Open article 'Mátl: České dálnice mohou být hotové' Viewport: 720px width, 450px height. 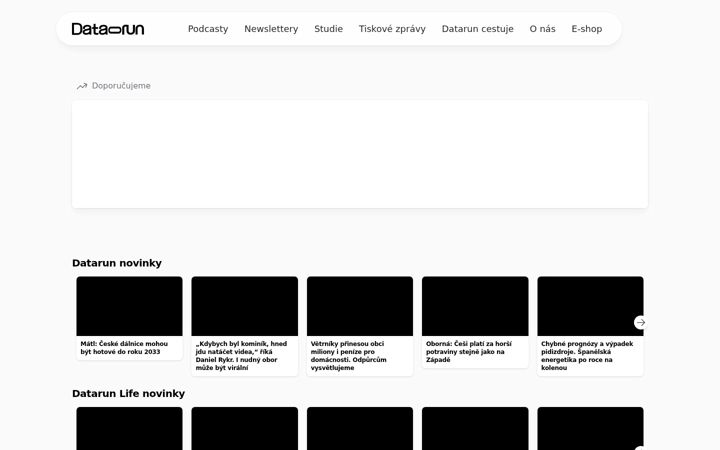[124, 348]
